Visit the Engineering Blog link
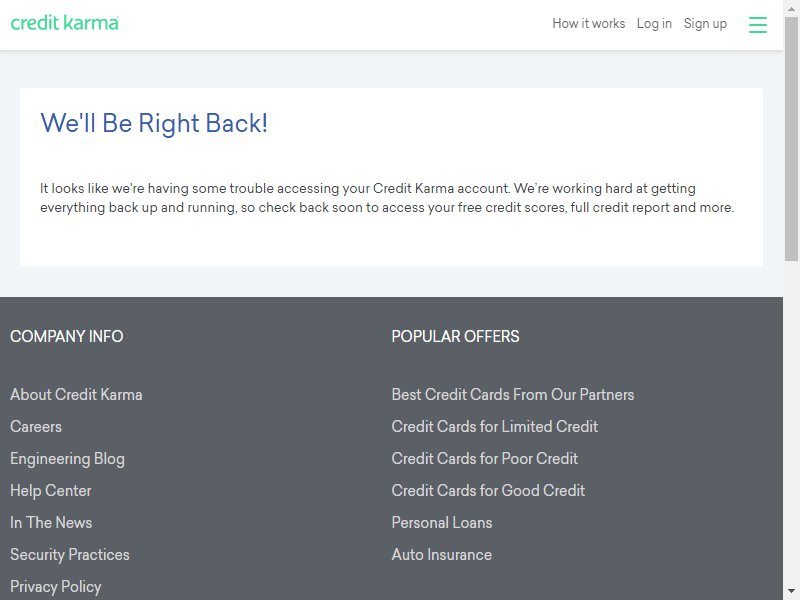The width and height of the screenshot is (800, 600). pyautogui.click(x=67, y=459)
